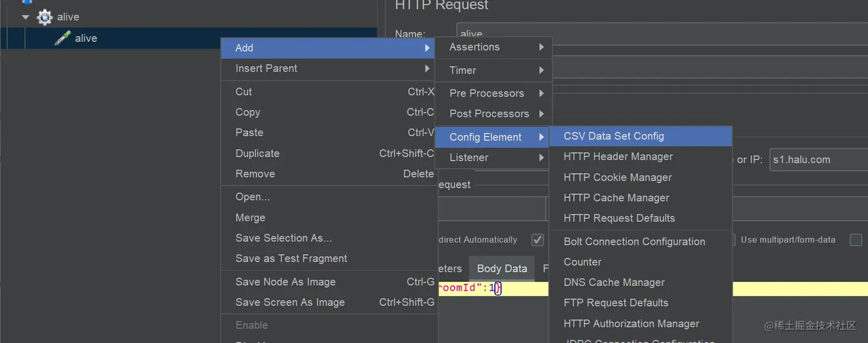Add an HTTP Header Manager

(x=618, y=157)
